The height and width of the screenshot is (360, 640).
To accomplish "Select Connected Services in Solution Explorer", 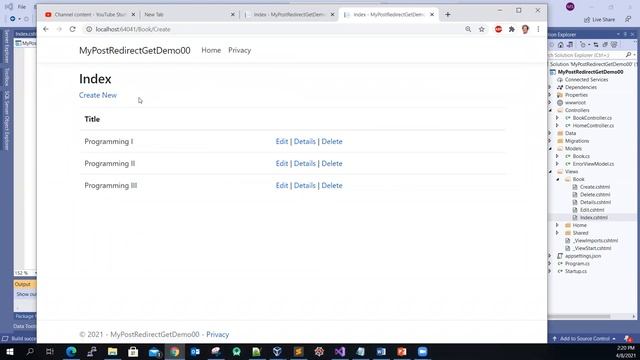I will (586, 80).
